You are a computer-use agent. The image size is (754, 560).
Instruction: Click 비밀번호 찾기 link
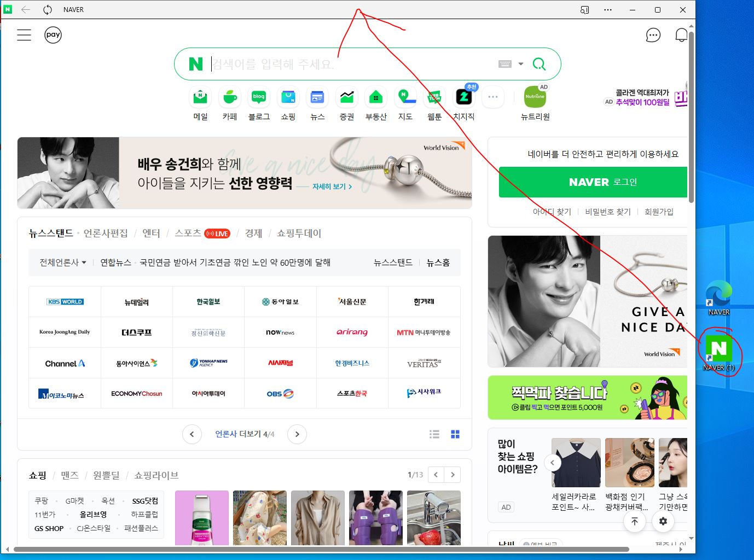tap(608, 212)
